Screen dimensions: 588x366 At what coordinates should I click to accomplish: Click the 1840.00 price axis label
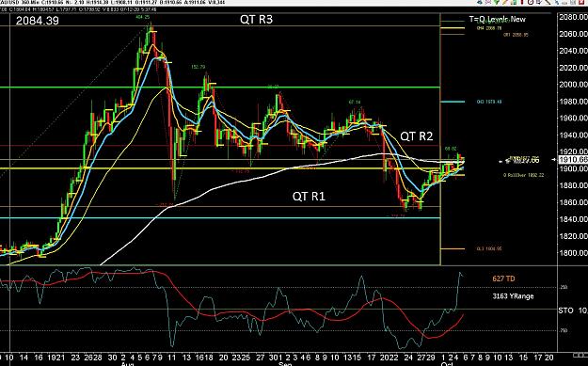[573, 219]
